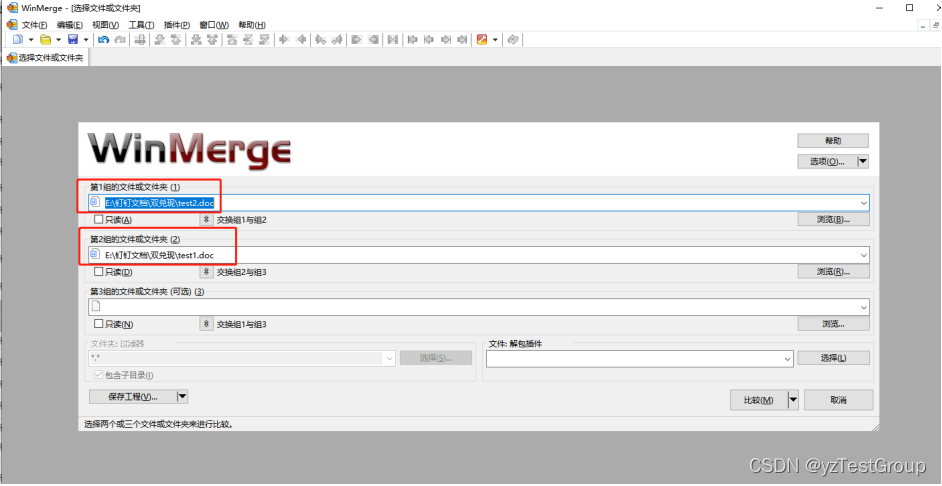This screenshot has height=486, width=942.
Task: Click the Copy Left toolbar icon
Action: tap(302, 40)
